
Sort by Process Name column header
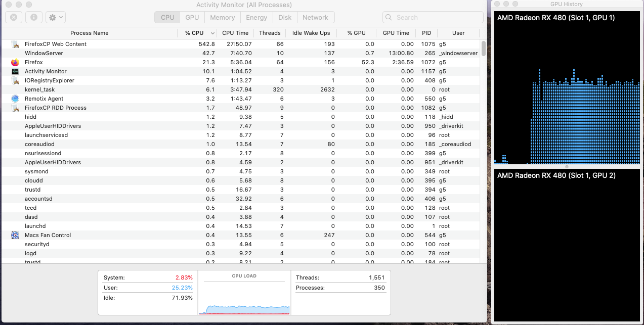(x=90, y=33)
